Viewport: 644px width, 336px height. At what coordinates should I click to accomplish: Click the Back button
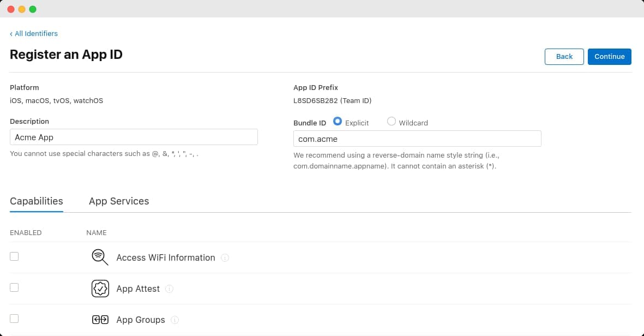564,56
